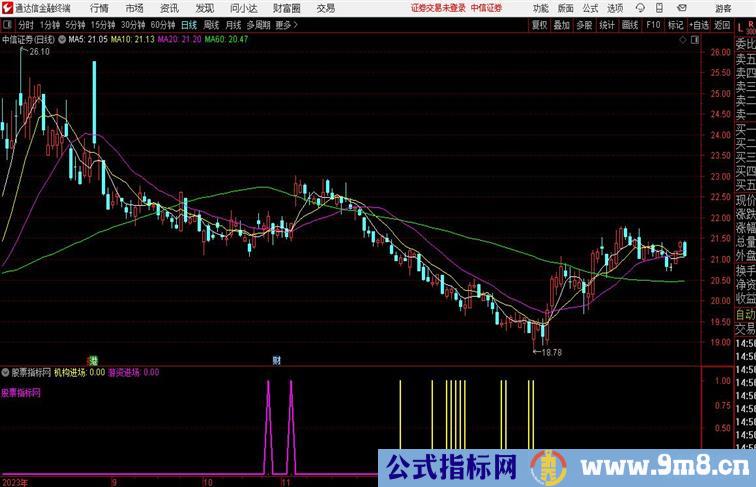Click the round icon beside the sub-chart indicator name

(5, 372)
